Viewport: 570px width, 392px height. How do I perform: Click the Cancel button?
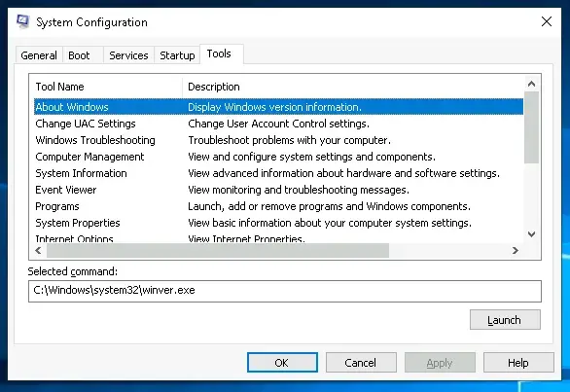click(361, 363)
